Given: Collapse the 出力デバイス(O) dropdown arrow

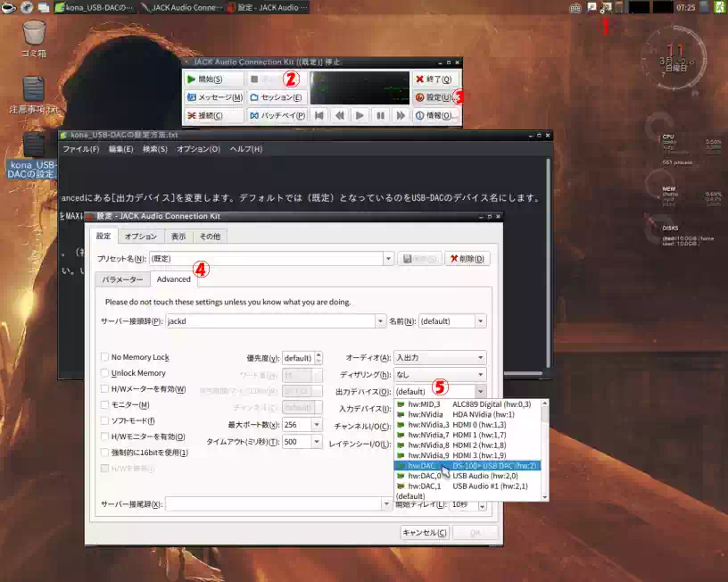Looking at the screenshot, I should coord(481,392).
